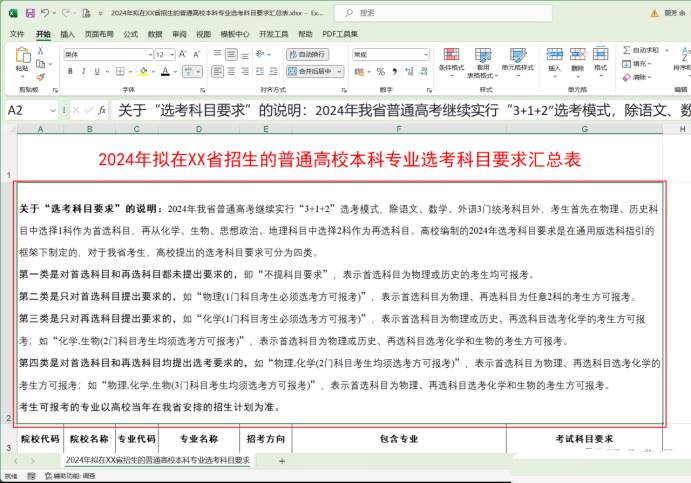This screenshot has width=691, height=483.
Task: Click the 合并后居中 merge button
Action: tap(311, 71)
